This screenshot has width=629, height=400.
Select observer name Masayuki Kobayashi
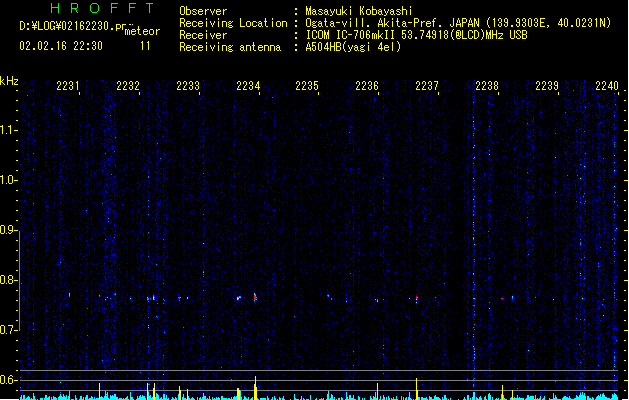(359, 11)
